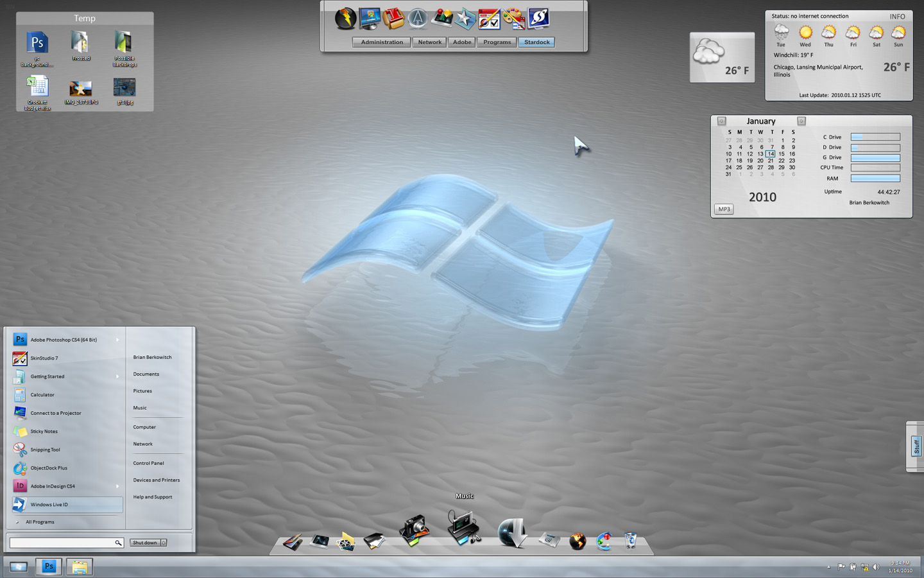Open SkinStudio 7 from Start menu

pos(67,358)
